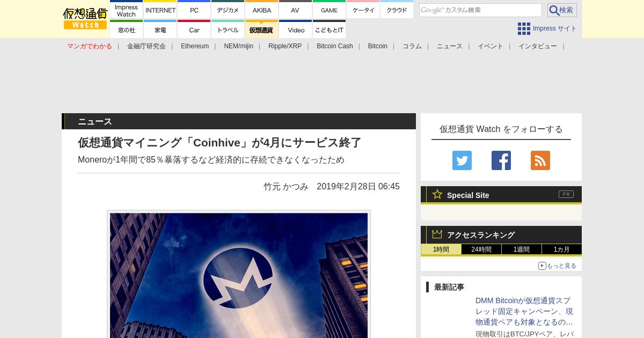Go to マンガでわかる section
The image size is (644, 338).
coord(90,46)
